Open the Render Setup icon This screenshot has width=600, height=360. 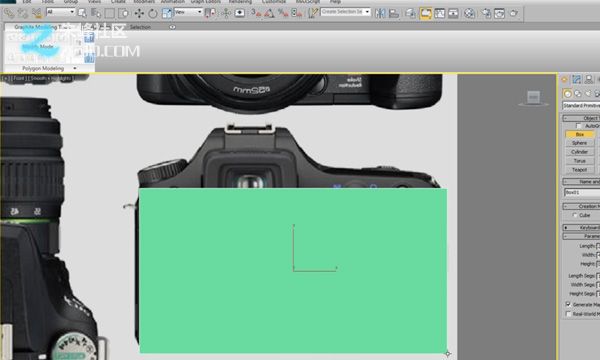coord(486,14)
